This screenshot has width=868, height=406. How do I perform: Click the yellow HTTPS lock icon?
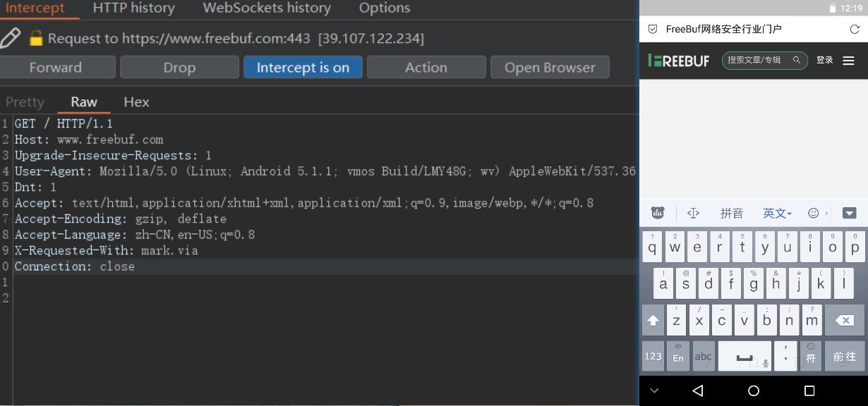(36, 38)
